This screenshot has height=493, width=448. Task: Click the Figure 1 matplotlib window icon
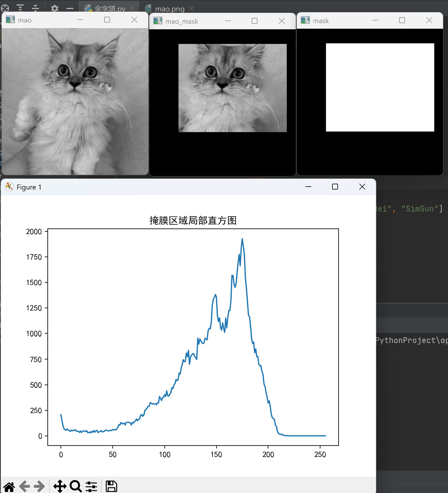[9, 187]
